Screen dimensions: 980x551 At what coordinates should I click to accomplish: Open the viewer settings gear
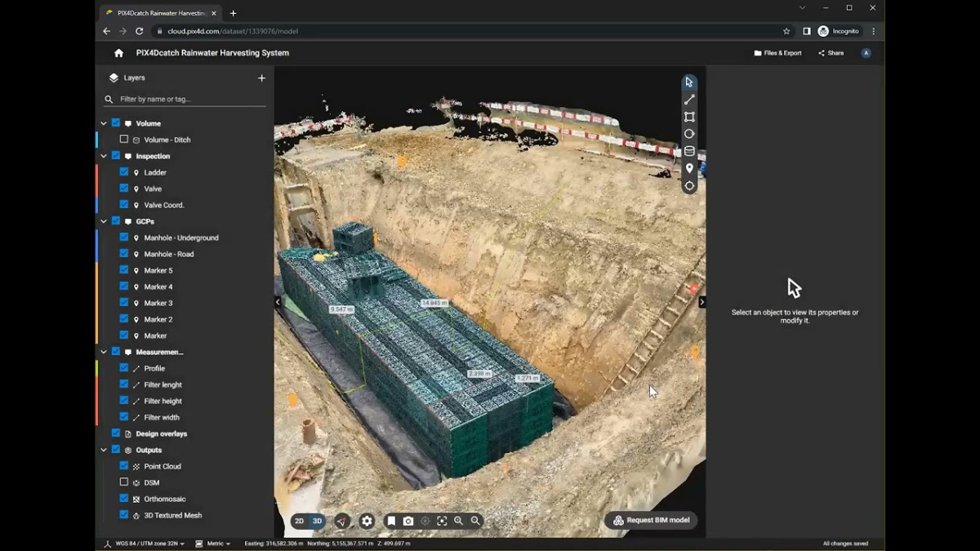tap(367, 521)
